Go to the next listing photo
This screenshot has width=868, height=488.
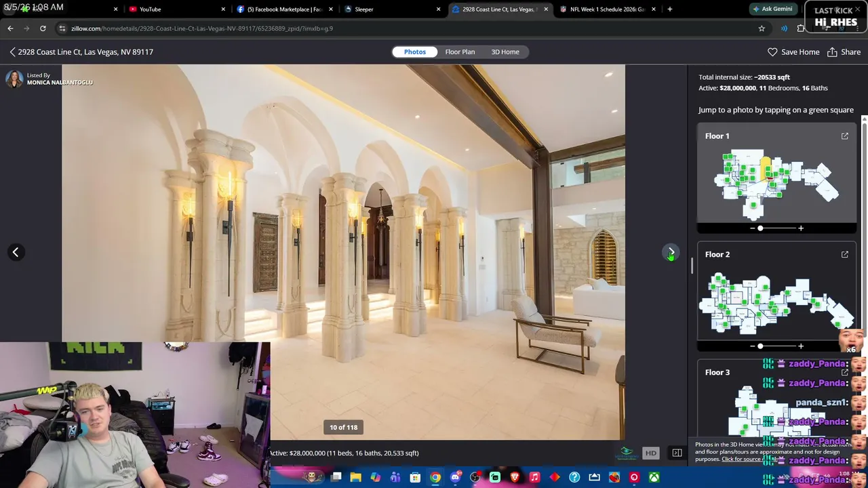670,252
